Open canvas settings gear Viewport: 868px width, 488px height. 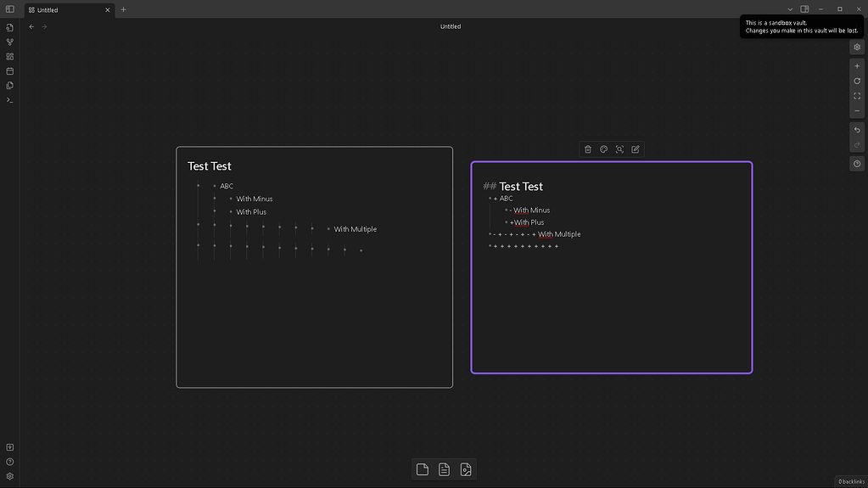tap(857, 47)
